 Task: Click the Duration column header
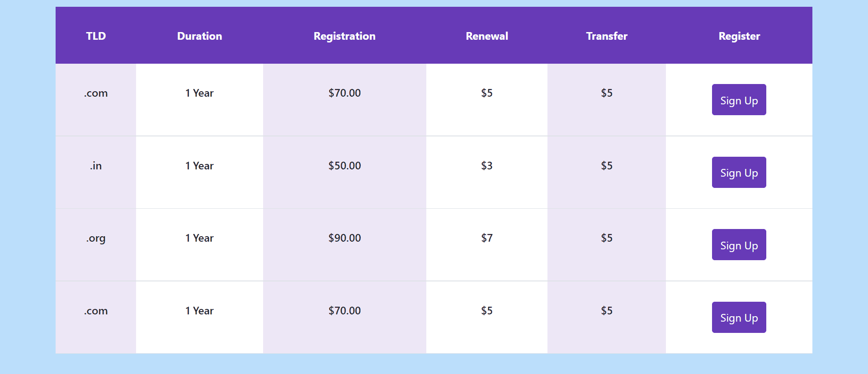199,36
